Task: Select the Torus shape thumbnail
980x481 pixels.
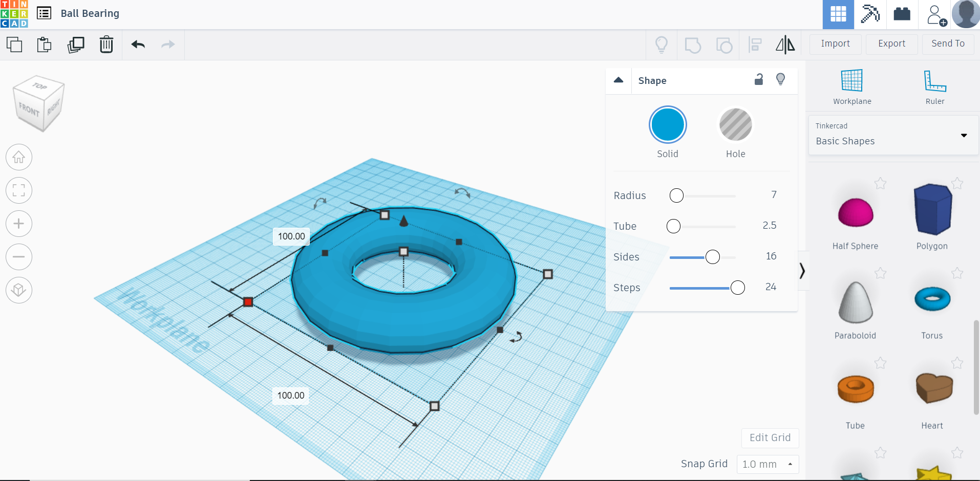Action: coord(932,299)
